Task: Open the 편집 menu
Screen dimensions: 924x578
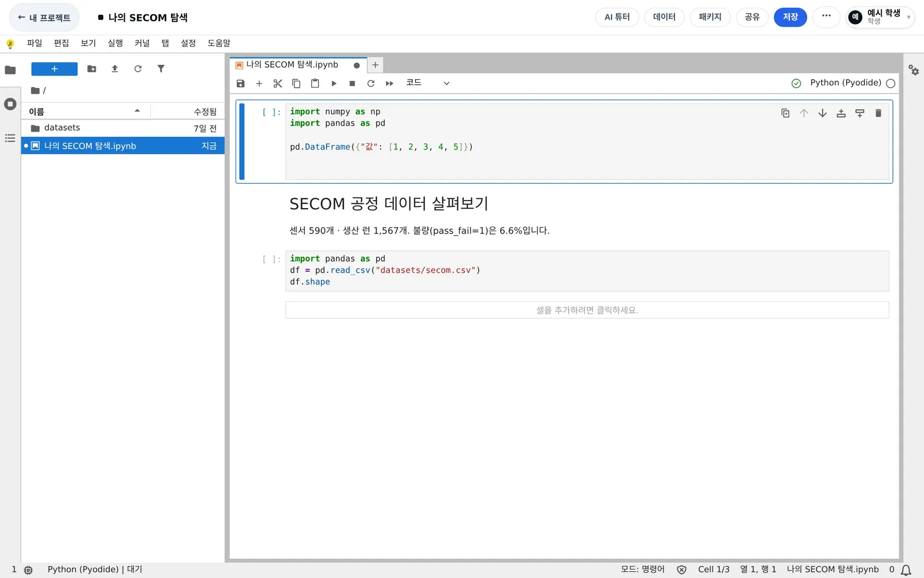Action: pyautogui.click(x=61, y=43)
